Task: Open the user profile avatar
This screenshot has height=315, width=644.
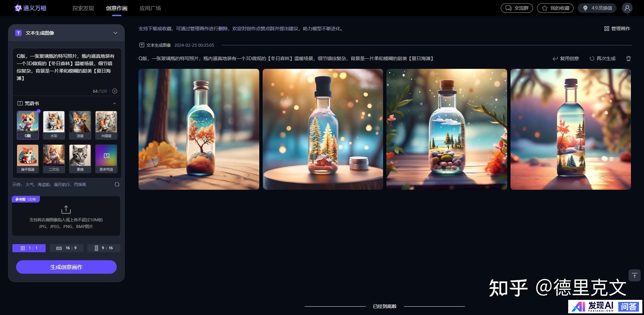Action: pyautogui.click(x=627, y=8)
